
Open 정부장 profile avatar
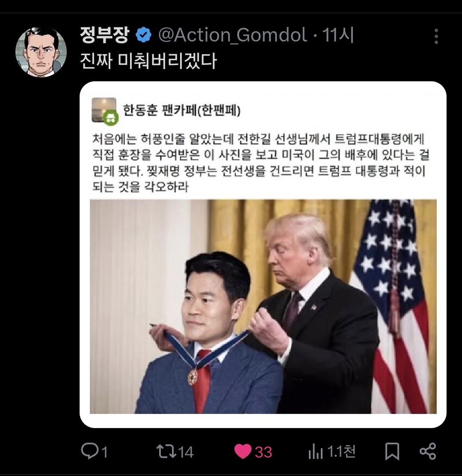point(41,51)
